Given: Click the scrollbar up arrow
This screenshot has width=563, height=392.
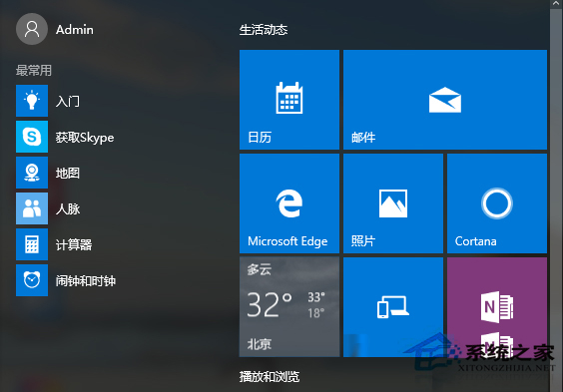Looking at the screenshot, I should pyautogui.click(x=555, y=3).
